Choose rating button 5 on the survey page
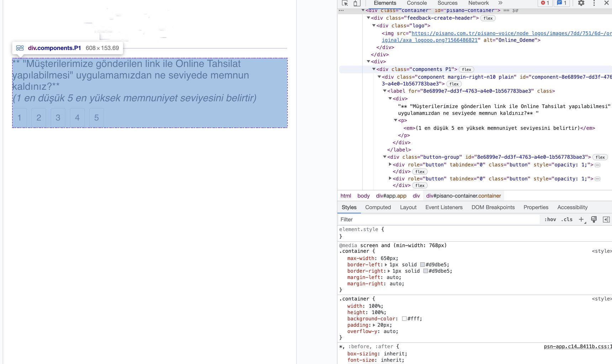The width and height of the screenshot is (612, 364). click(x=96, y=118)
